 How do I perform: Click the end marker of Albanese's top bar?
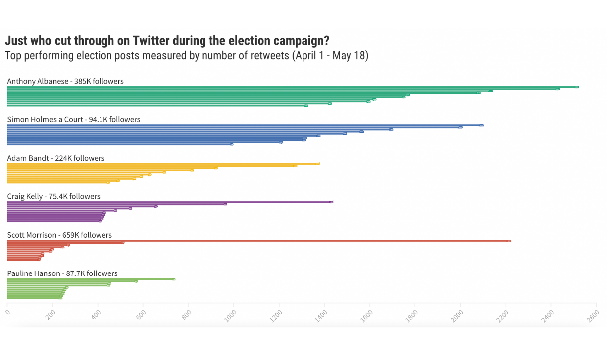(x=576, y=87)
